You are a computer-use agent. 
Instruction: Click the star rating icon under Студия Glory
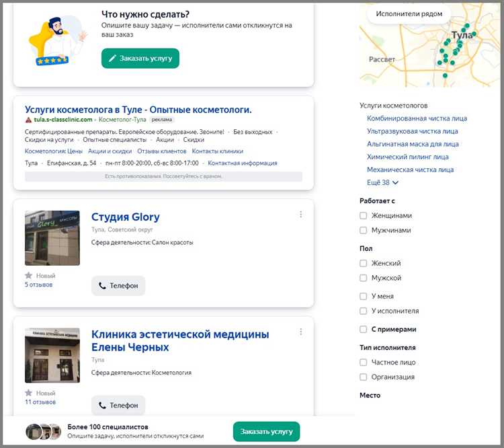(x=28, y=276)
